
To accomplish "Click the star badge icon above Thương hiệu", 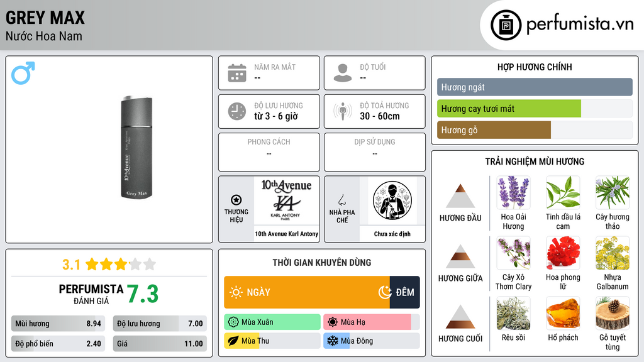I will (236, 200).
